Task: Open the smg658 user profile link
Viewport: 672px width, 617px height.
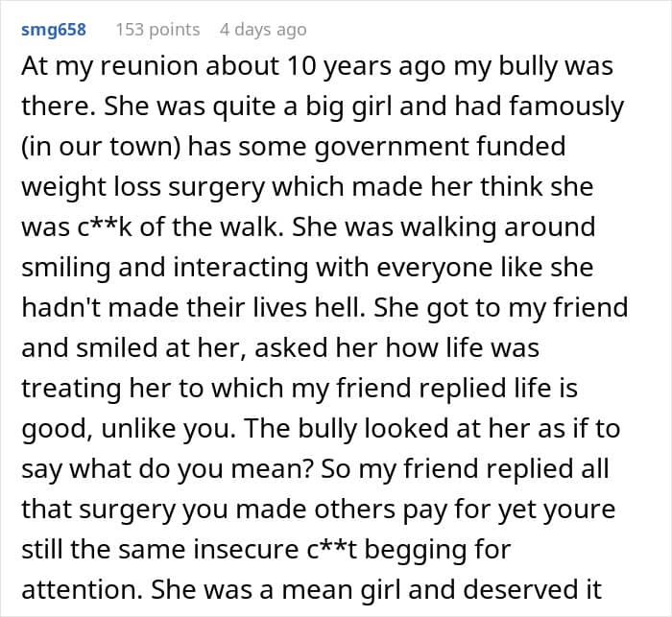Action: [x=54, y=30]
